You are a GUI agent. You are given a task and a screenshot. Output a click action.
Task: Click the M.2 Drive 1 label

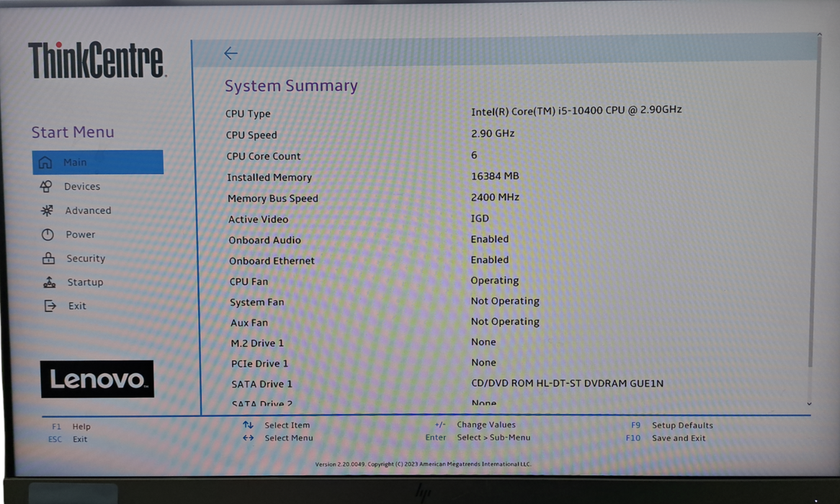257,343
